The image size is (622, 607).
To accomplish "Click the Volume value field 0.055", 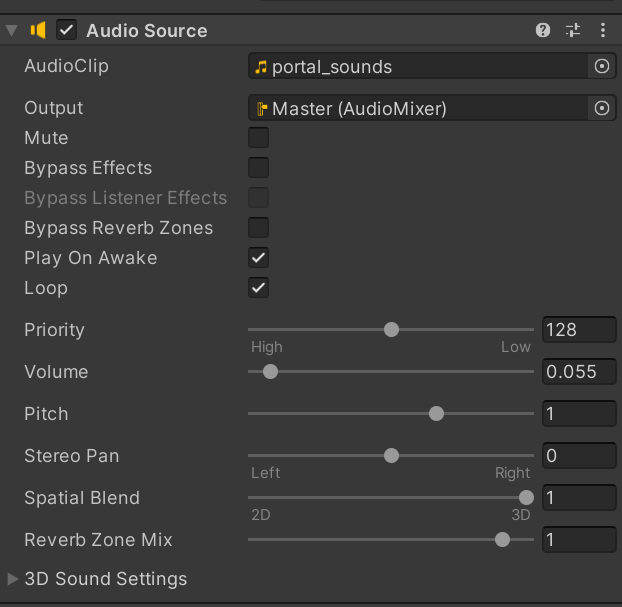I will [x=579, y=371].
